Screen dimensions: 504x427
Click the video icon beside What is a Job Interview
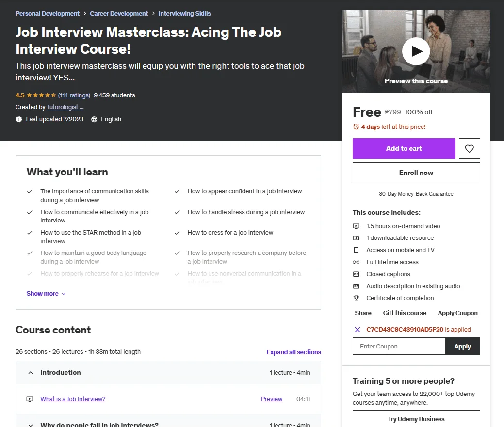(x=30, y=399)
